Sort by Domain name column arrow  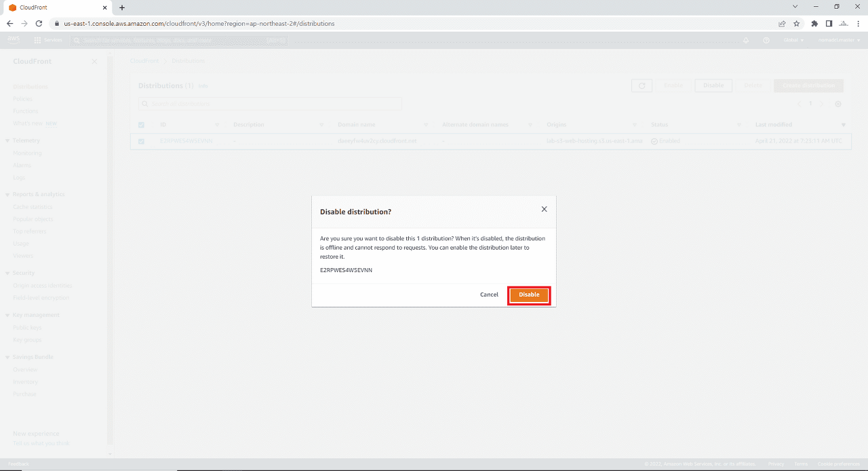pyautogui.click(x=426, y=125)
